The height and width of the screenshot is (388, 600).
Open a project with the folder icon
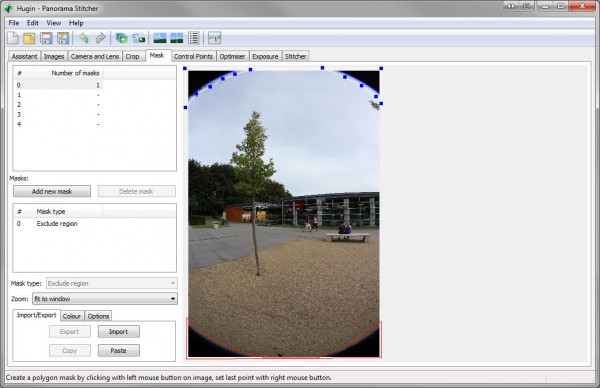[x=29, y=38]
